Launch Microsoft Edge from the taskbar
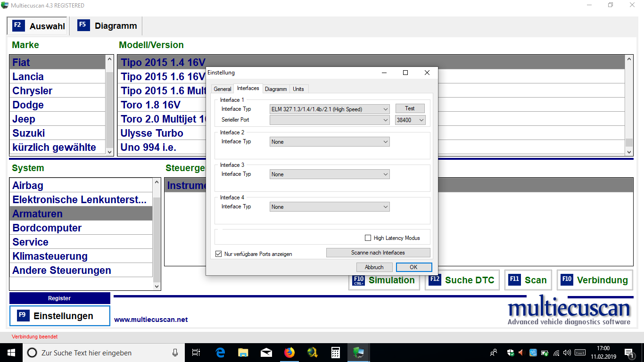The image size is (644, 362). point(220,353)
